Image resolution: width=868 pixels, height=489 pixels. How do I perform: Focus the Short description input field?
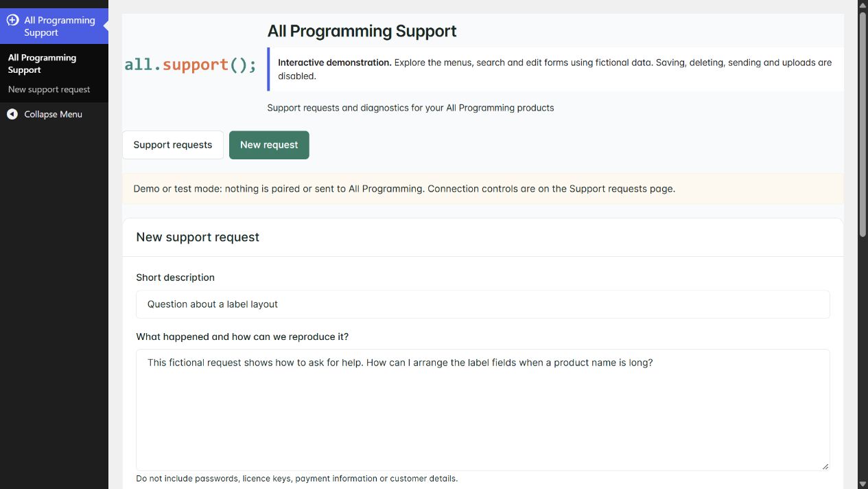[483, 304]
